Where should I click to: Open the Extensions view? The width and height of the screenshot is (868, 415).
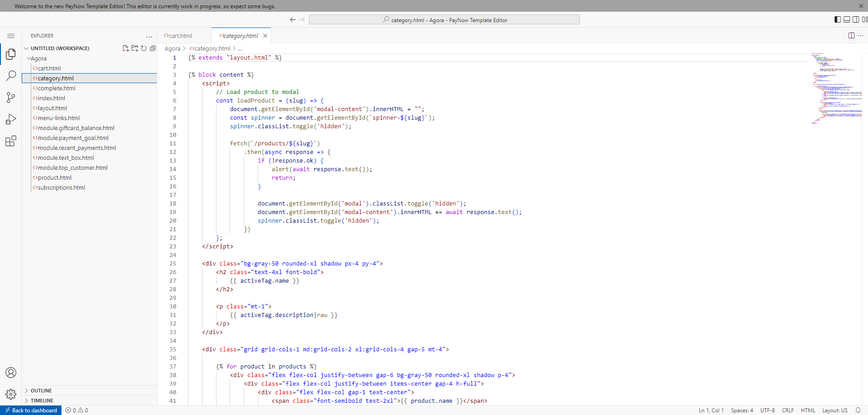pyautogui.click(x=11, y=141)
